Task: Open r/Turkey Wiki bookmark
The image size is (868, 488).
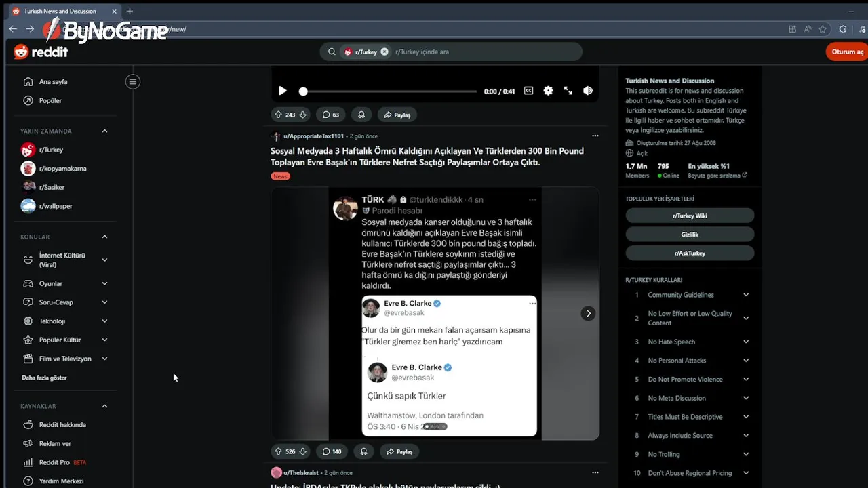Action: click(690, 216)
